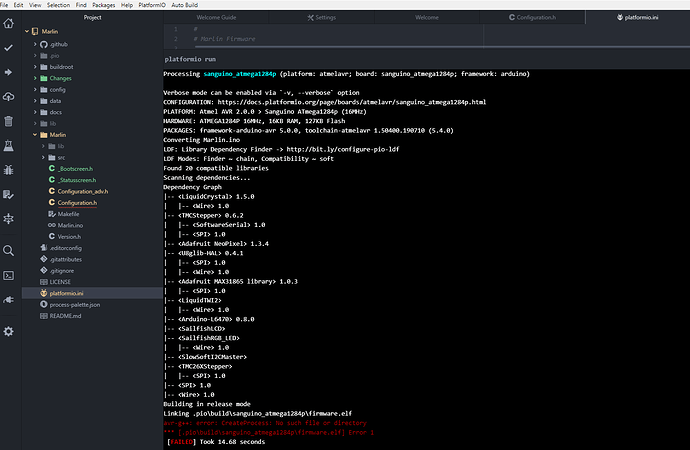The image size is (690, 450).
Task: Open PlatformIO Home icon in sidebar
Action: pyautogui.click(x=8, y=23)
